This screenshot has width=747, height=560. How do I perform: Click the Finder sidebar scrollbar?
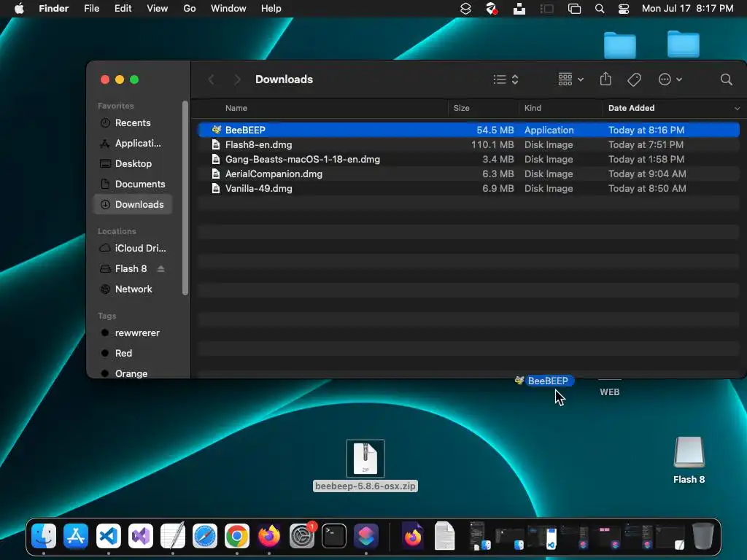(185, 198)
